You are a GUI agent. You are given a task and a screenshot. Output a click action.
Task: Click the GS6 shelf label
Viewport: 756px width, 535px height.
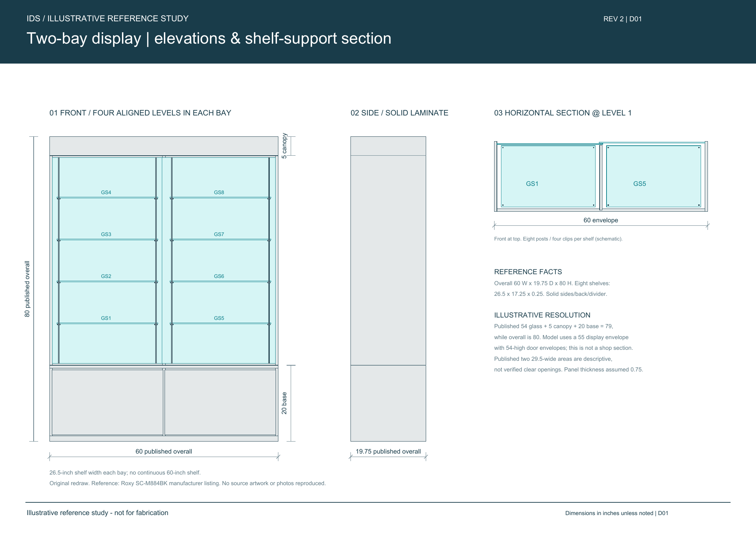[x=219, y=276]
